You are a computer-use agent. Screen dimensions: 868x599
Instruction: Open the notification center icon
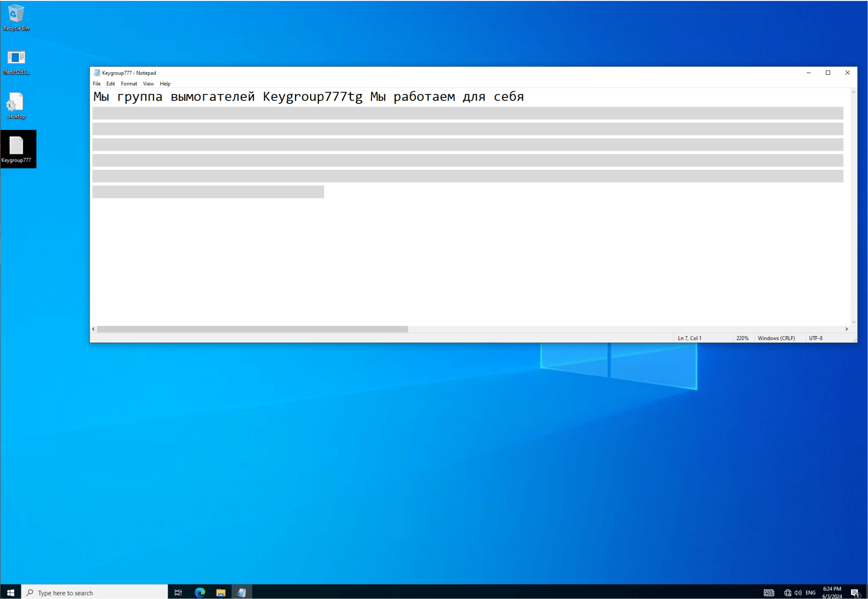855,592
